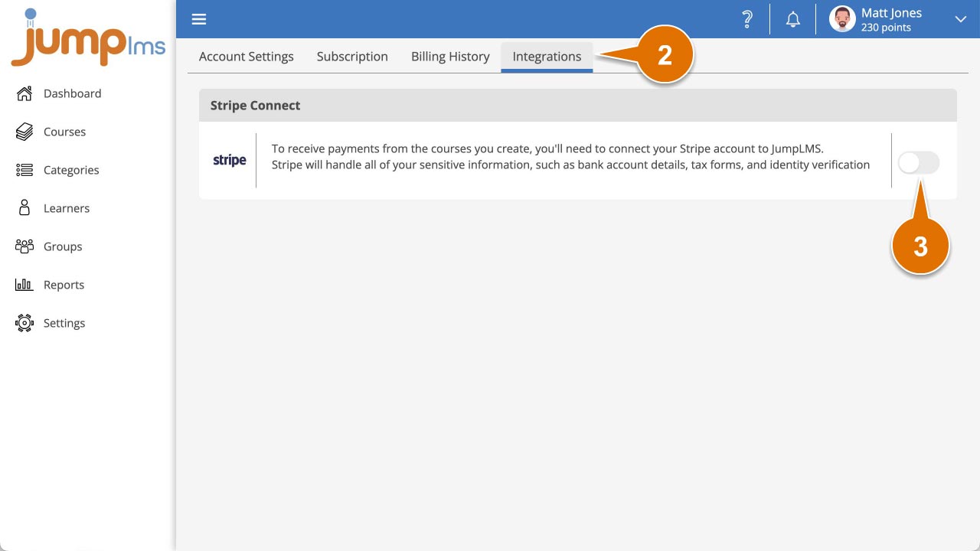Image resolution: width=980 pixels, height=551 pixels.
Task: Switch to the Subscription tab
Action: (352, 56)
